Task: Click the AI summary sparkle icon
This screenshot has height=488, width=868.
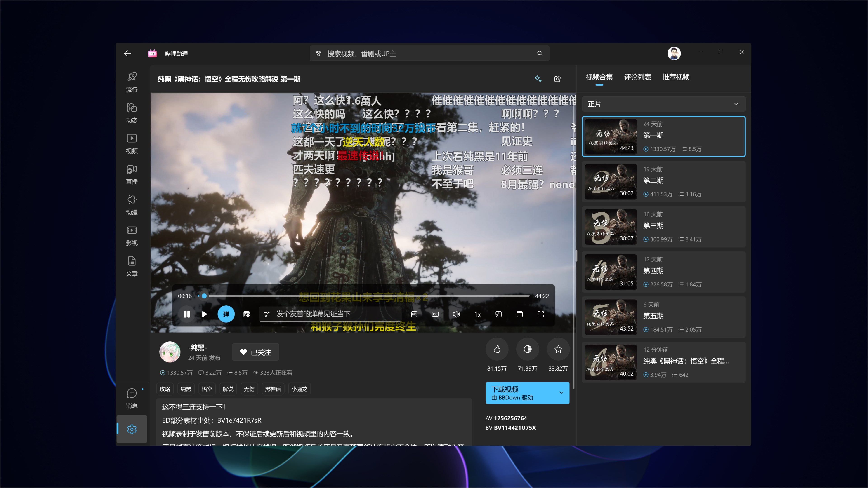Action: [x=538, y=79]
